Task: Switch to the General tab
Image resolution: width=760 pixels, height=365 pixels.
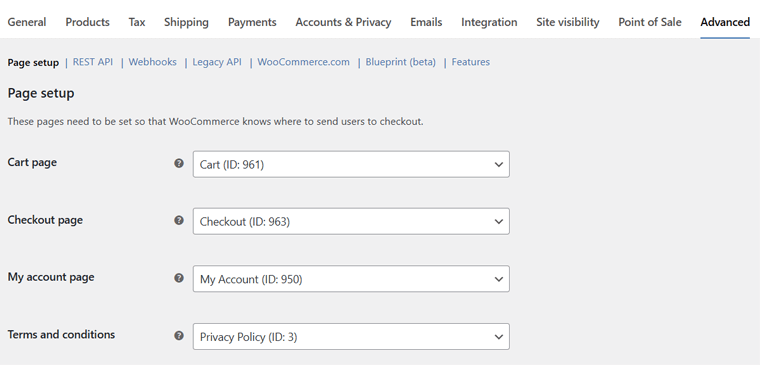Action: [x=27, y=22]
